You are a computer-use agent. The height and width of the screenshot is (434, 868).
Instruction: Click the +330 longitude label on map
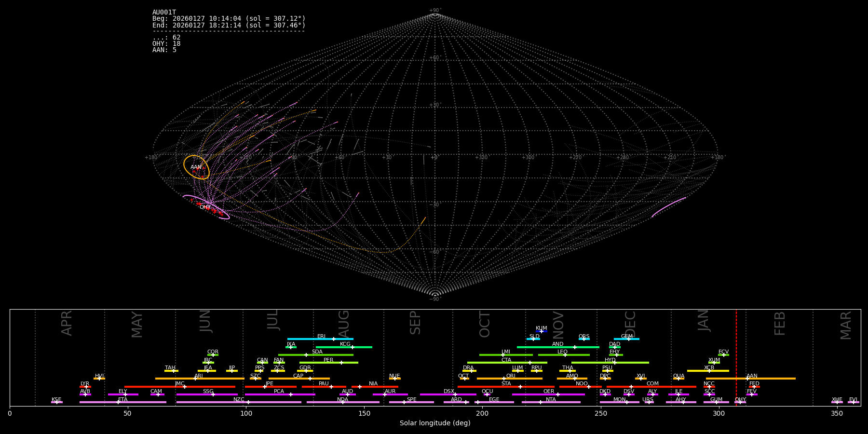481,158
